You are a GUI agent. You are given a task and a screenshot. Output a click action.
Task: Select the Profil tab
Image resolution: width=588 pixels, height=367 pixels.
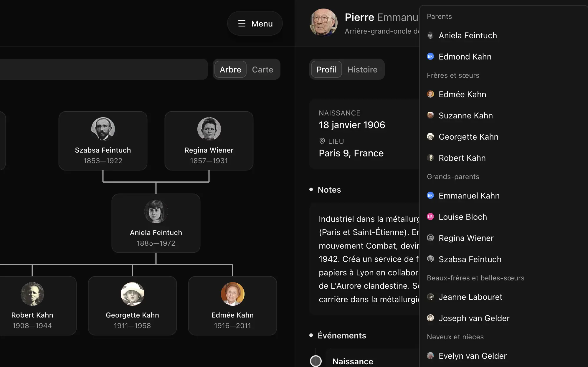click(326, 70)
